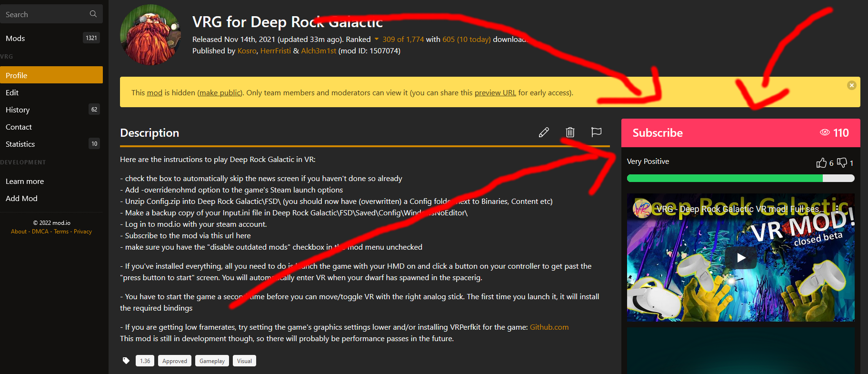Click the Visual tag

(244, 361)
